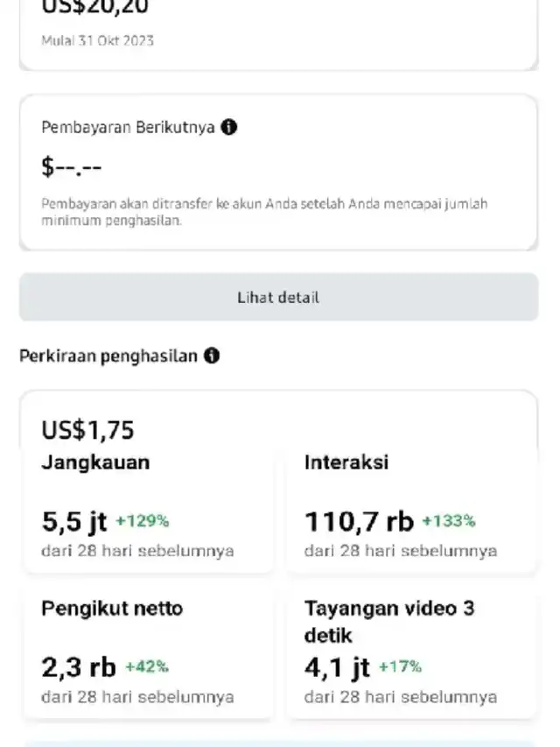Image resolution: width=560 pixels, height=747 pixels.
Task: Click the +129% reach change indicator
Action: pyautogui.click(x=142, y=521)
